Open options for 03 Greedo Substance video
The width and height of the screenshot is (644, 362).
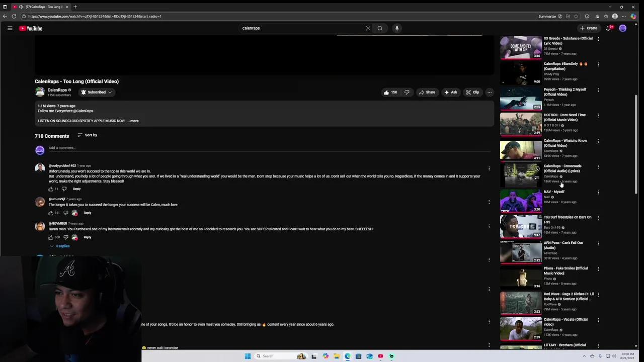click(x=598, y=39)
